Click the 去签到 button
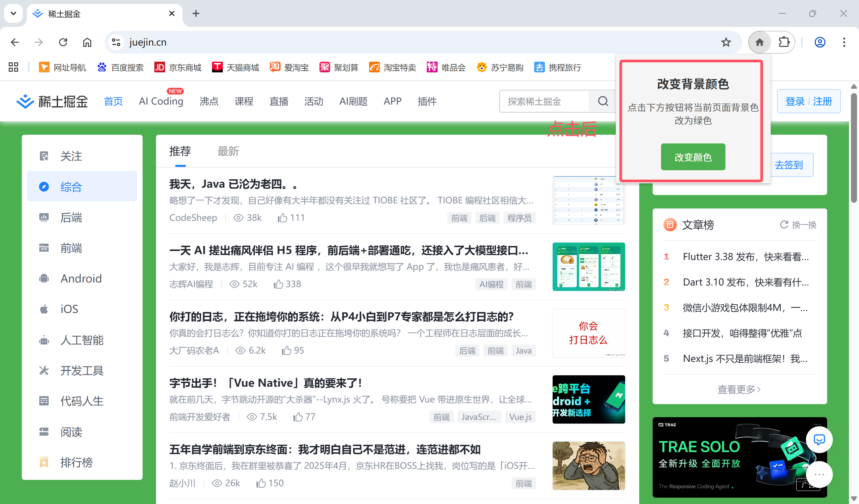The height and width of the screenshot is (504, 859). 789,165
